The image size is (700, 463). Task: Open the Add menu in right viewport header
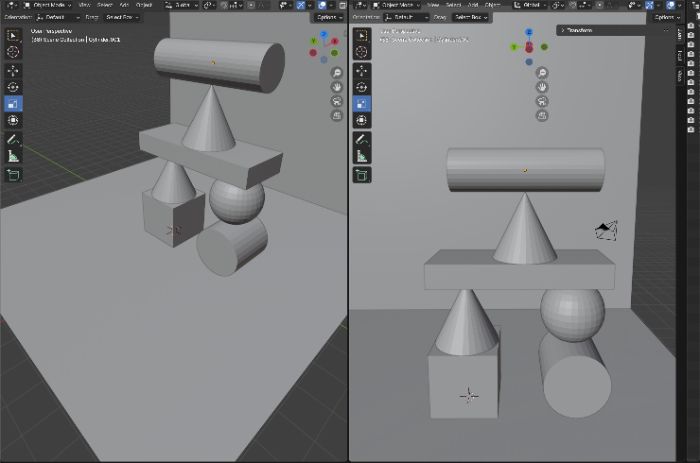tap(473, 5)
